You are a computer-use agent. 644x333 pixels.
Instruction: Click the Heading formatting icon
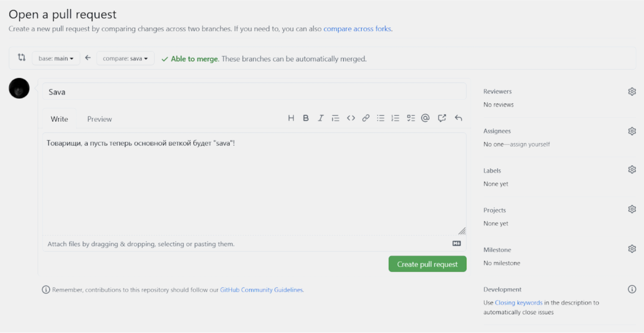tap(291, 118)
